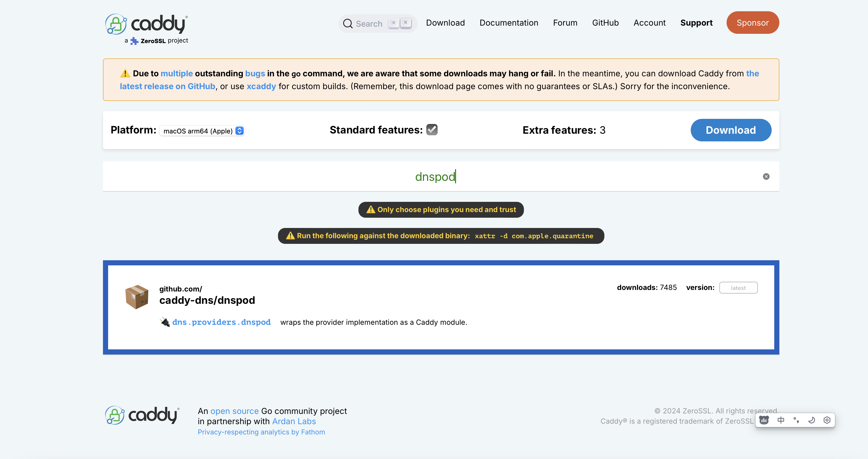Click the "Extra features: 3" text
The width and height of the screenshot is (868, 459).
pyautogui.click(x=564, y=130)
